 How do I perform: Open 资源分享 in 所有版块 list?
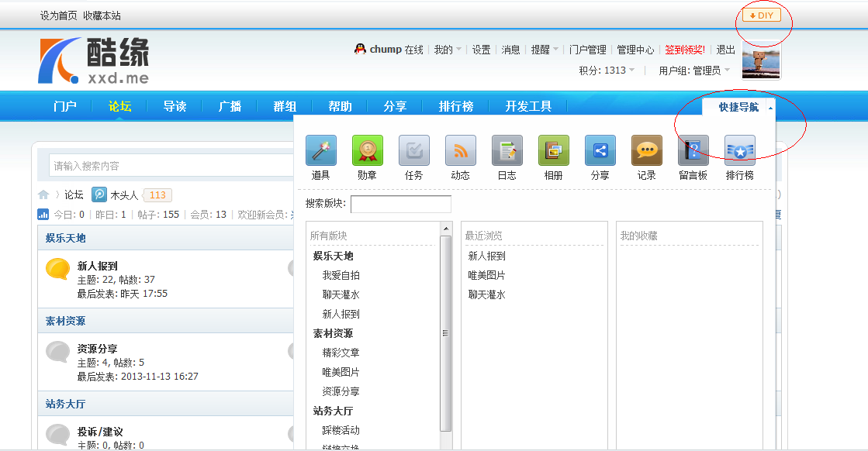(x=341, y=391)
